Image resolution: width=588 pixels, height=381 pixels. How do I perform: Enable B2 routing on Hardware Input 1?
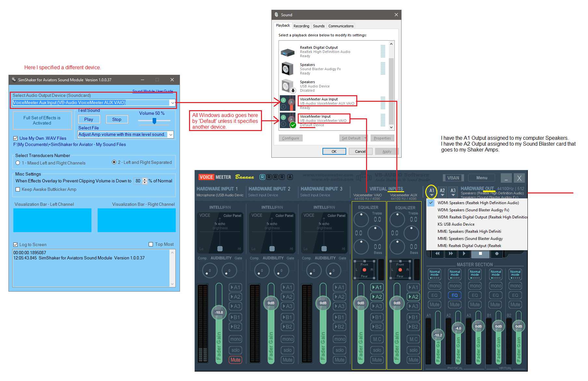236,327
